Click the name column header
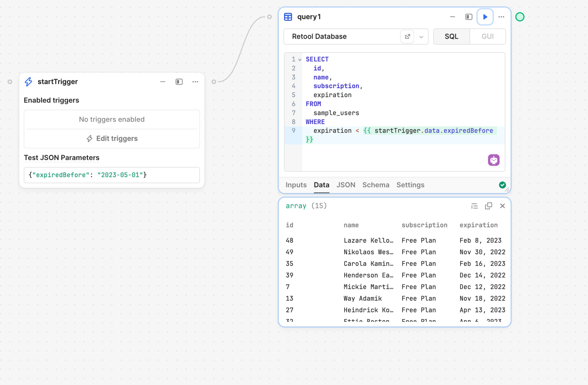Image resolution: width=588 pixels, height=385 pixels. coord(351,225)
